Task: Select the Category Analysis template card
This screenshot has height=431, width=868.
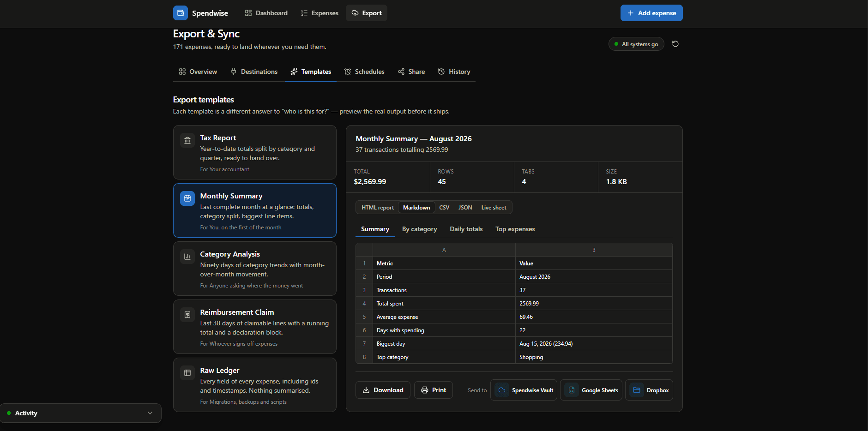Action: tap(255, 269)
